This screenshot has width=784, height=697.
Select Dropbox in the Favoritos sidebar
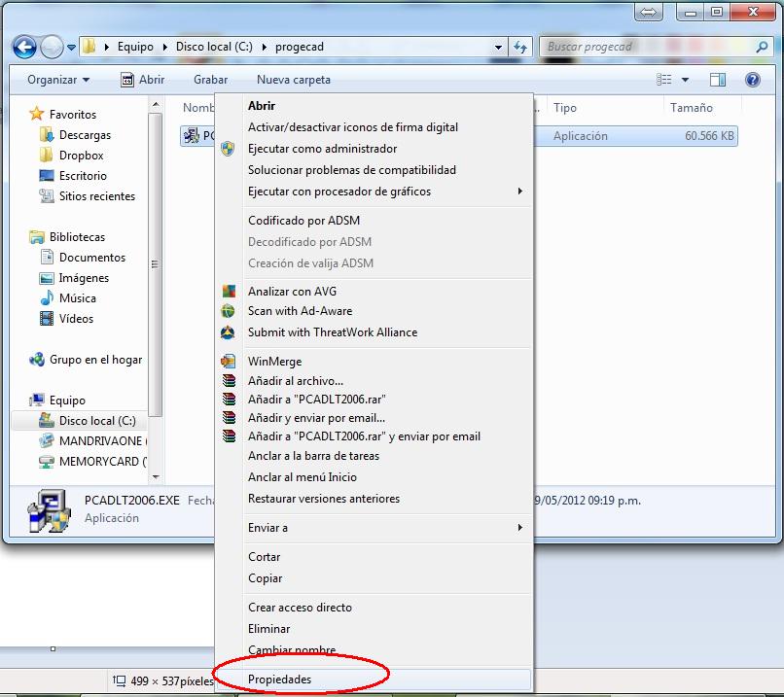[x=81, y=156]
